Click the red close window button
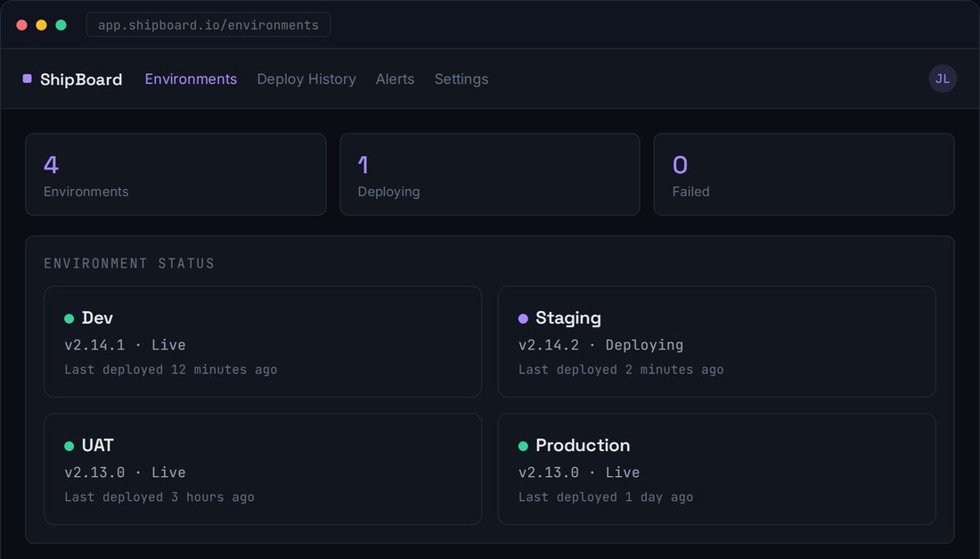Image resolution: width=980 pixels, height=559 pixels. coord(22,25)
